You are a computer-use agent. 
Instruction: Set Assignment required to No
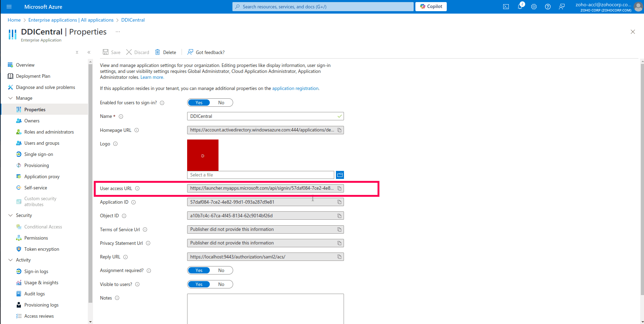click(221, 270)
